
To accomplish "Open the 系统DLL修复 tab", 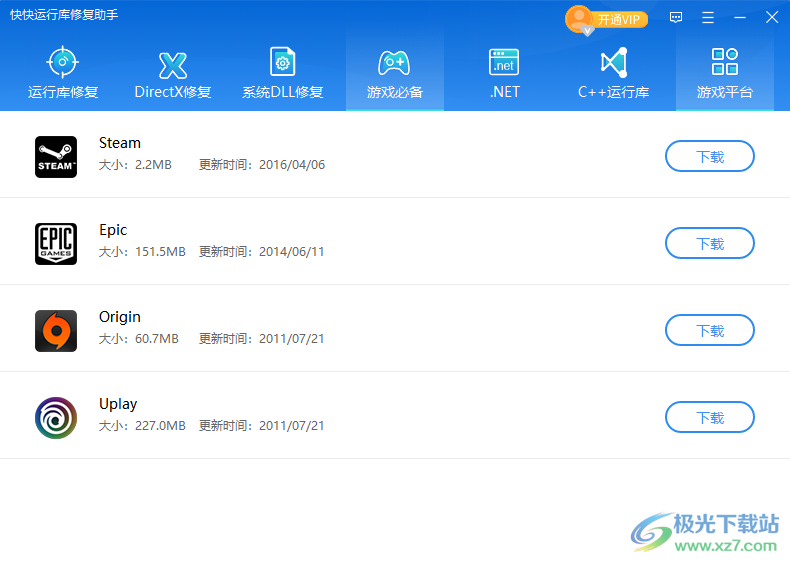I will 283,73.
